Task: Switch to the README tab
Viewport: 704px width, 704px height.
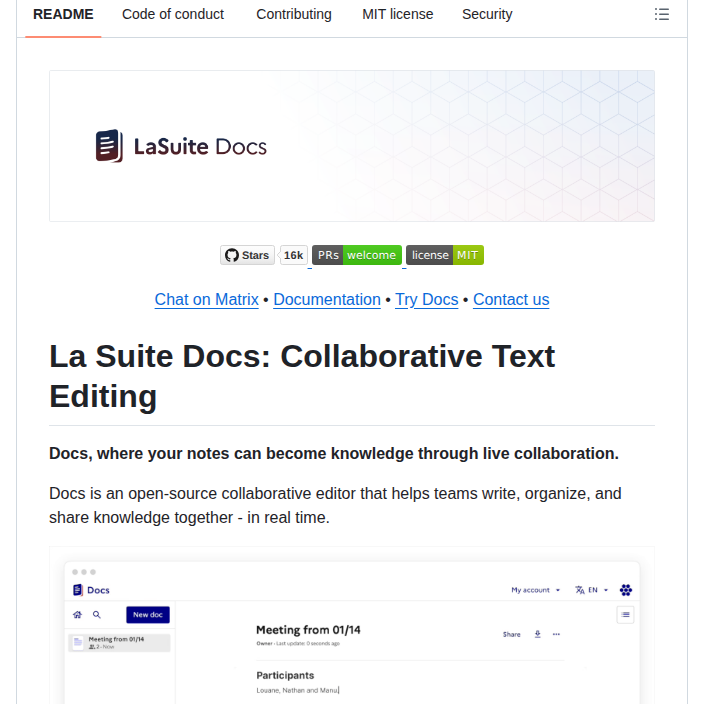Action: tap(63, 14)
